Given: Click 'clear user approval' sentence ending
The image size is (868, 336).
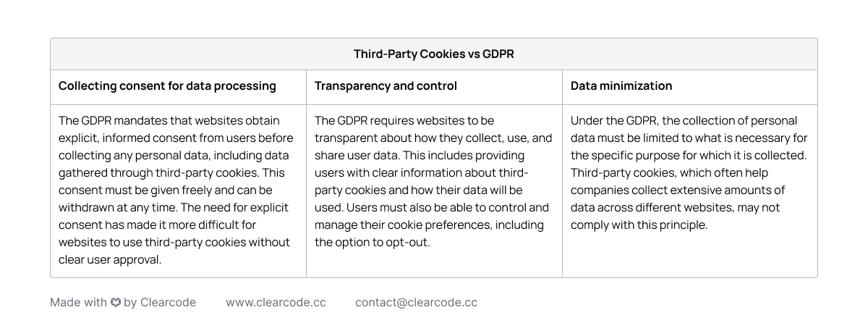Looking at the screenshot, I should [x=110, y=260].
